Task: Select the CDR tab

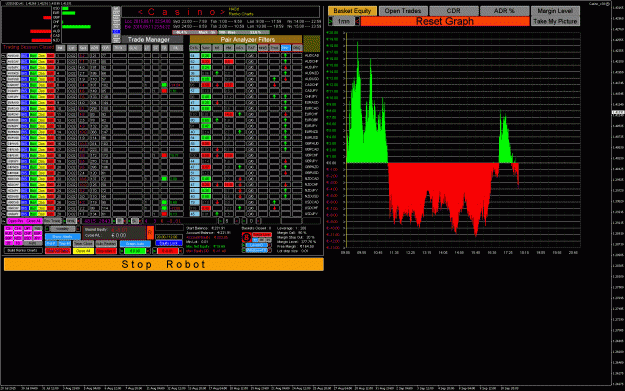Action: pyautogui.click(x=453, y=11)
